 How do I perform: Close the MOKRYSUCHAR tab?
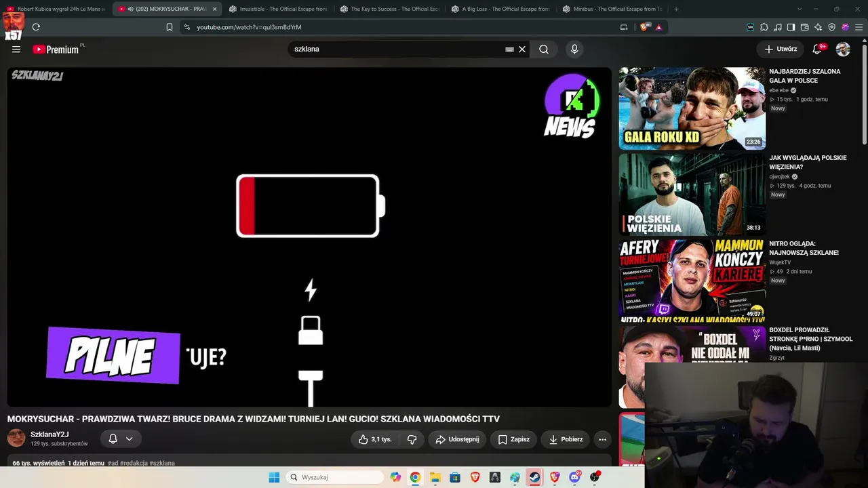pyautogui.click(x=214, y=9)
